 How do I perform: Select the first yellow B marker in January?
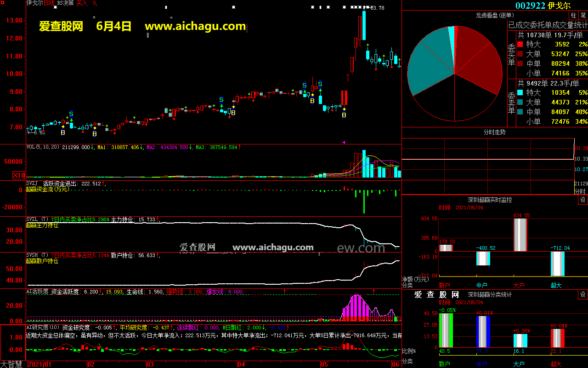[x=63, y=132]
